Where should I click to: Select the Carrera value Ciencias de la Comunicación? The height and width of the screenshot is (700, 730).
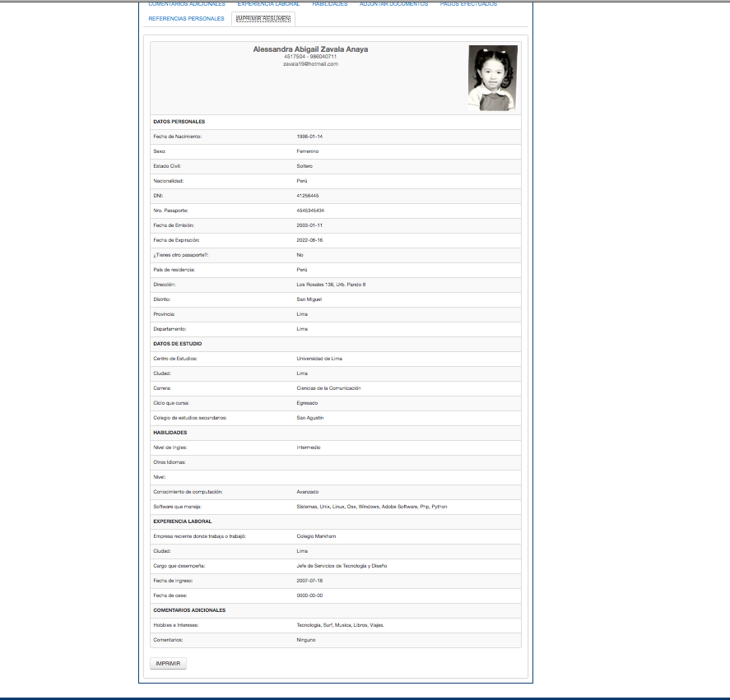pyautogui.click(x=328, y=388)
